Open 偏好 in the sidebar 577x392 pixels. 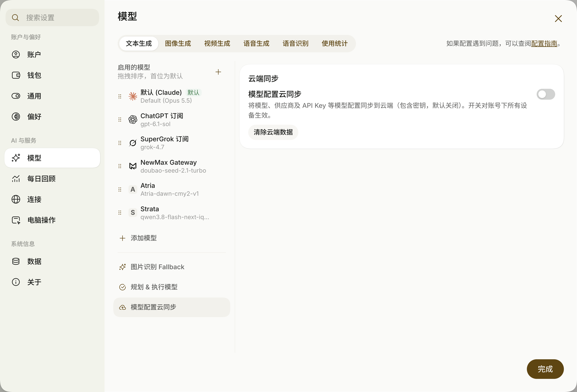point(52,117)
